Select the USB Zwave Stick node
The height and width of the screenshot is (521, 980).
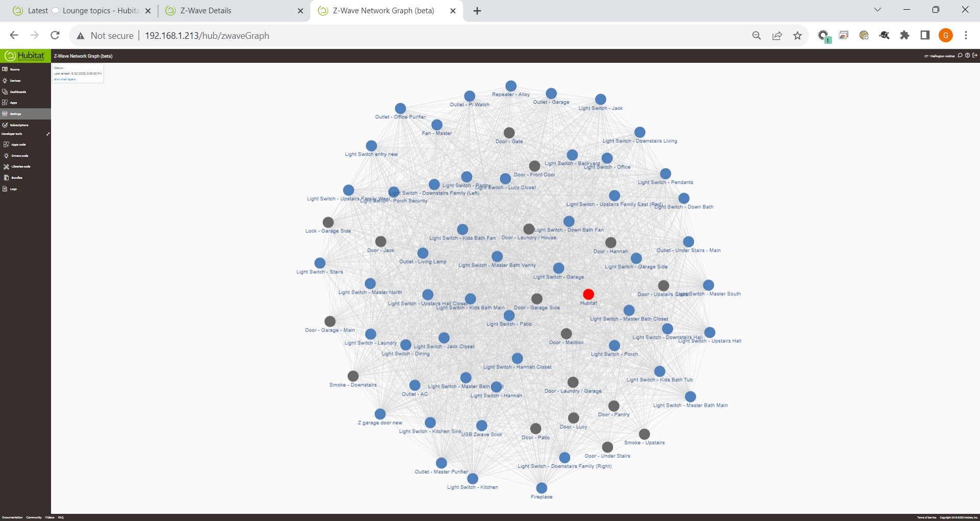coord(482,425)
